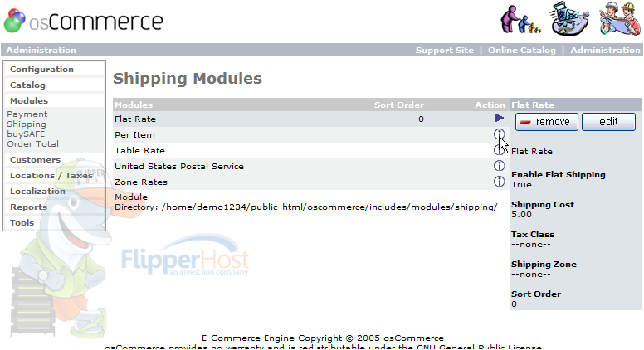Expand the Customers menu section
Viewport: 644px width, 350px height.
pos(35,159)
